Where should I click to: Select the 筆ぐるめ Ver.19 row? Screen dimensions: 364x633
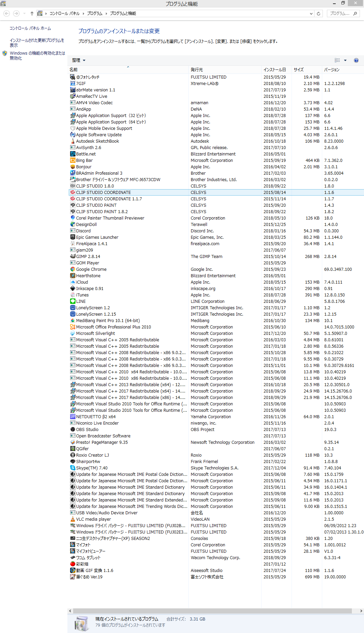pos(216,577)
